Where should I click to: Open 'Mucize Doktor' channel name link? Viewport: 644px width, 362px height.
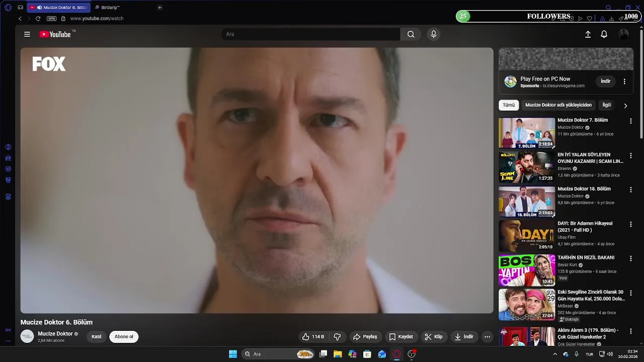[55, 334]
